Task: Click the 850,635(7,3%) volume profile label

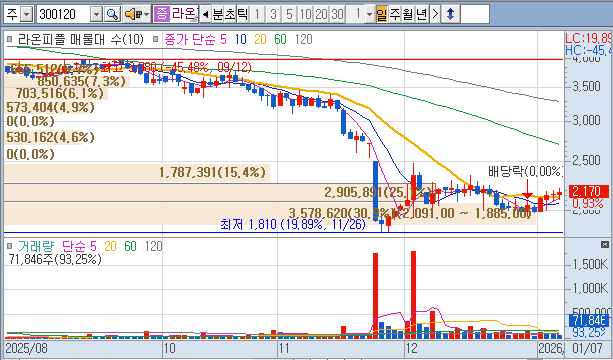Action: tap(81, 81)
